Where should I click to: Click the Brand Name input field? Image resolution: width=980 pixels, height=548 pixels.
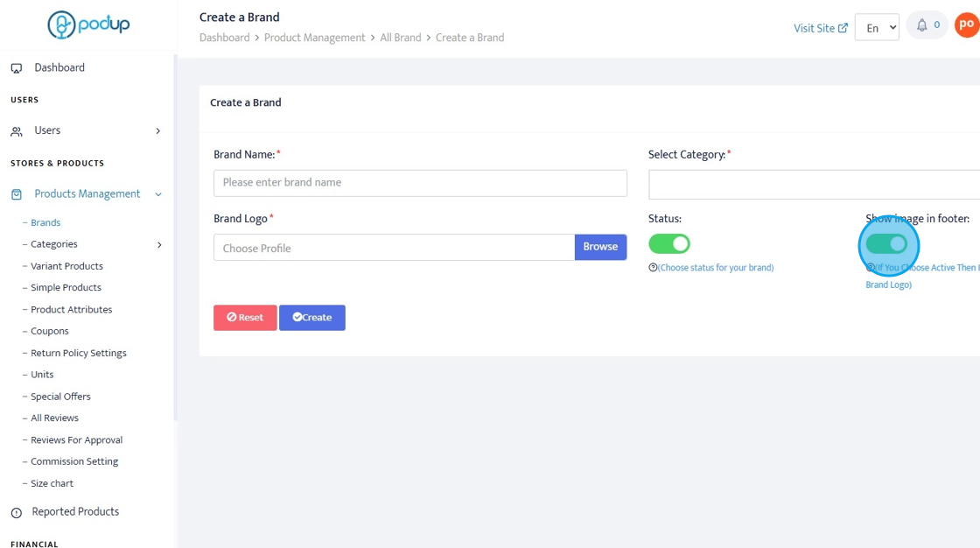point(420,183)
